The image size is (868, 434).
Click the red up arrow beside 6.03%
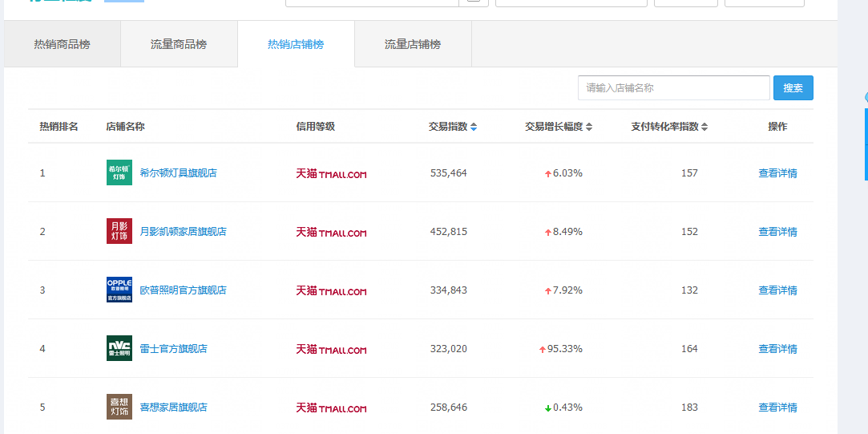pyautogui.click(x=548, y=174)
